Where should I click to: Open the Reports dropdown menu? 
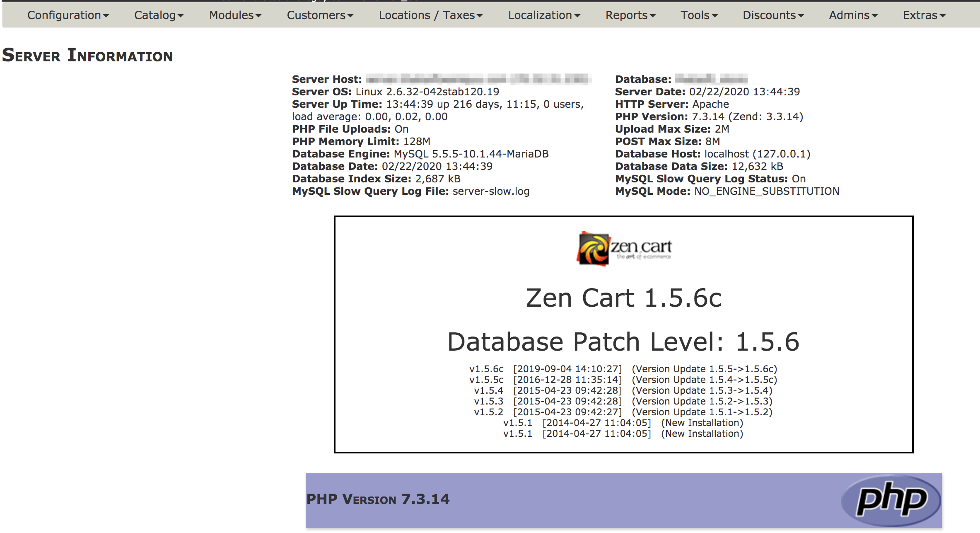click(630, 15)
